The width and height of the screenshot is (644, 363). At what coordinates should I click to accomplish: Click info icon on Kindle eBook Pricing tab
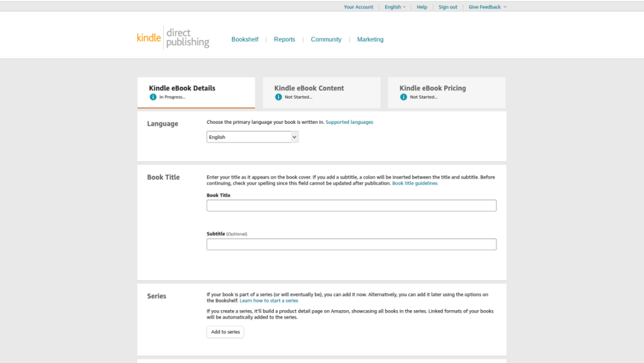403,97
